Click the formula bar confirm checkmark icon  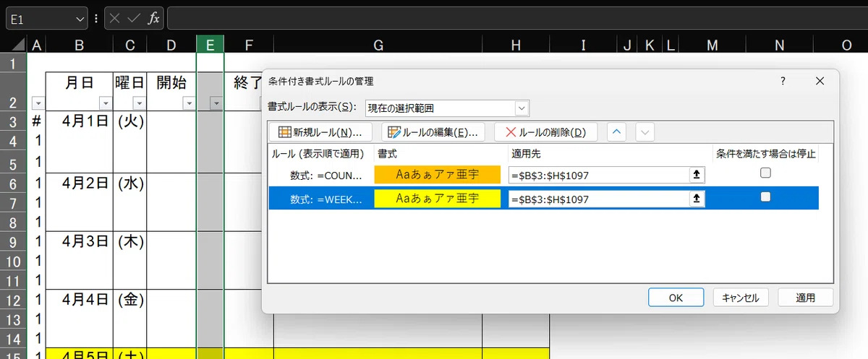[x=134, y=19]
